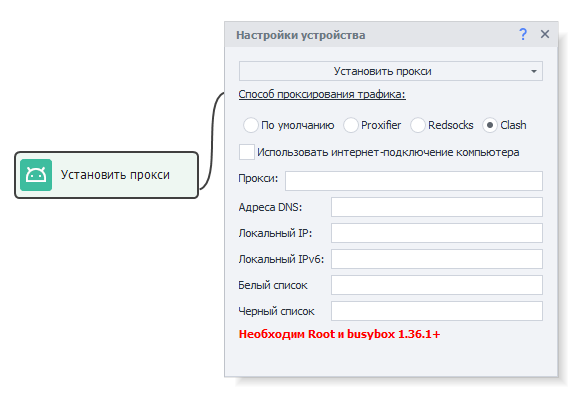Click the Белый список input field
Image resolution: width=588 pixels, height=410 pixels.
[x=436, y=285]
